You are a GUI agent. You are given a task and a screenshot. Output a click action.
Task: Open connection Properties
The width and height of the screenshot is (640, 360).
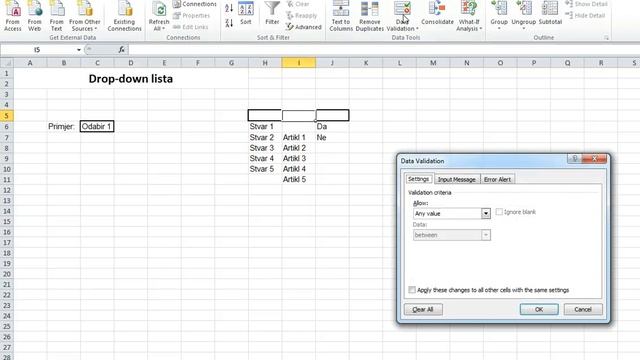(191, 16)
